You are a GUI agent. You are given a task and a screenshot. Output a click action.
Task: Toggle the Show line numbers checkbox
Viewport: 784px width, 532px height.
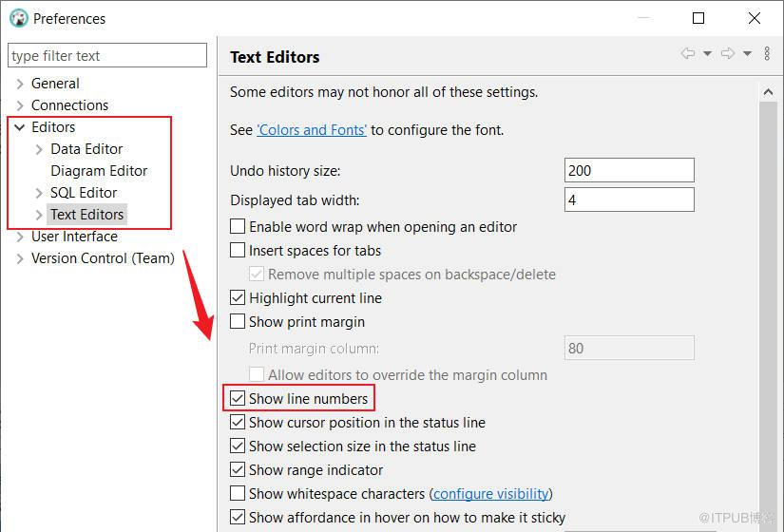pyautogui.click(x=238, y=399)
